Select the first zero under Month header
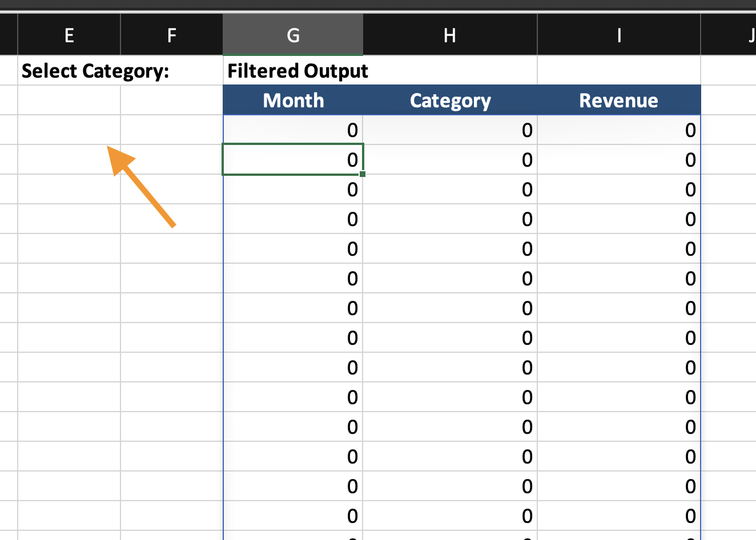Screen dimensions: 756x540 293,130
